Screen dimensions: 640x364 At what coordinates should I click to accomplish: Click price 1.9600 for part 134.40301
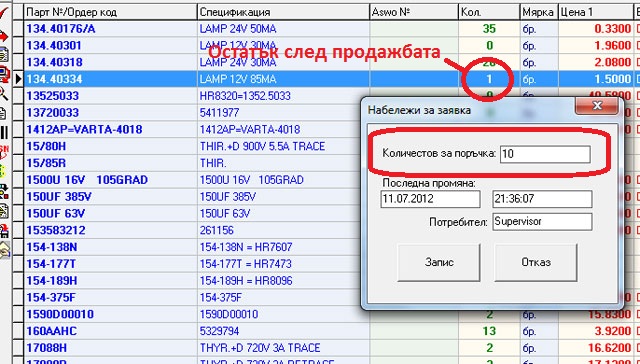click(x=613, y=46)
